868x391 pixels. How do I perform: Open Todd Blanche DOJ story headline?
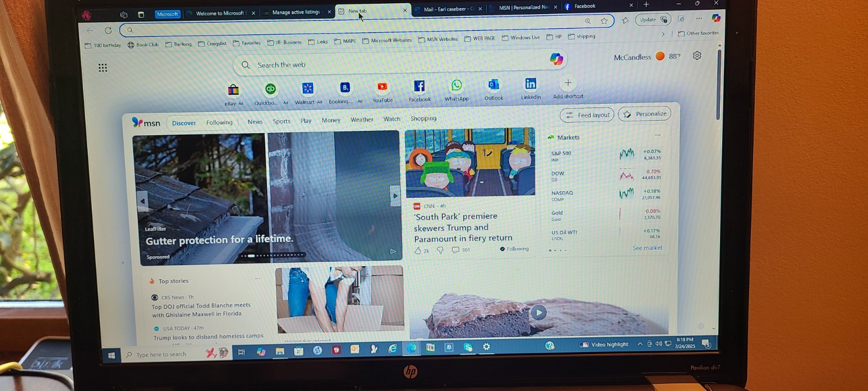pos(201,310)
